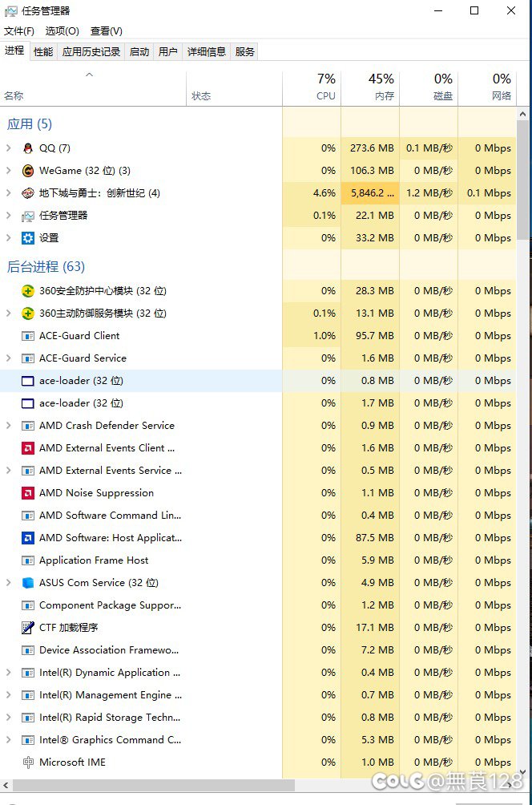Click the Task Manager title bar icon
532x805 pixels.
[10, 10]
